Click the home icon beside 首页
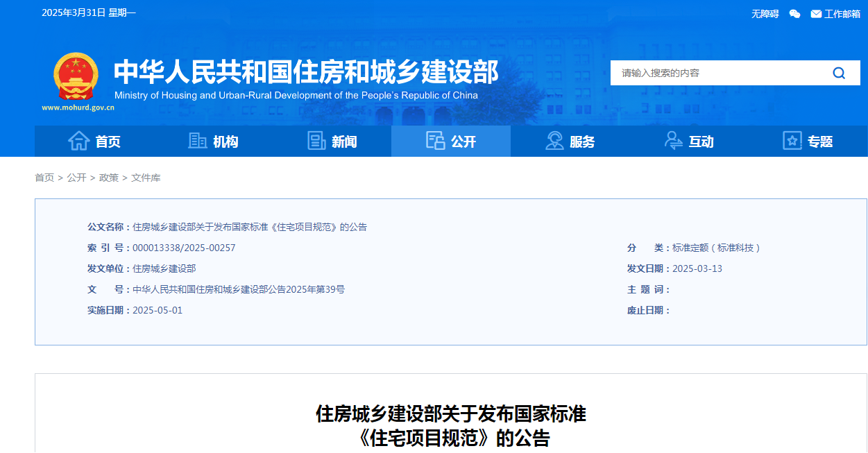868x453 pixels. coord(78,141)
